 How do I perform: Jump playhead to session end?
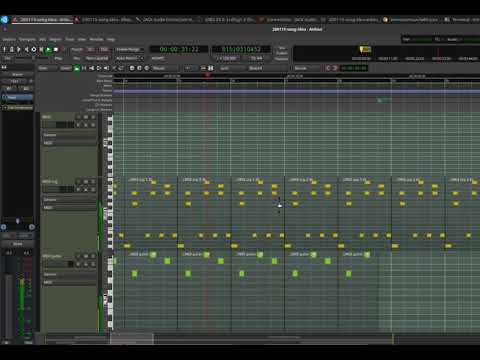point(26,49)
